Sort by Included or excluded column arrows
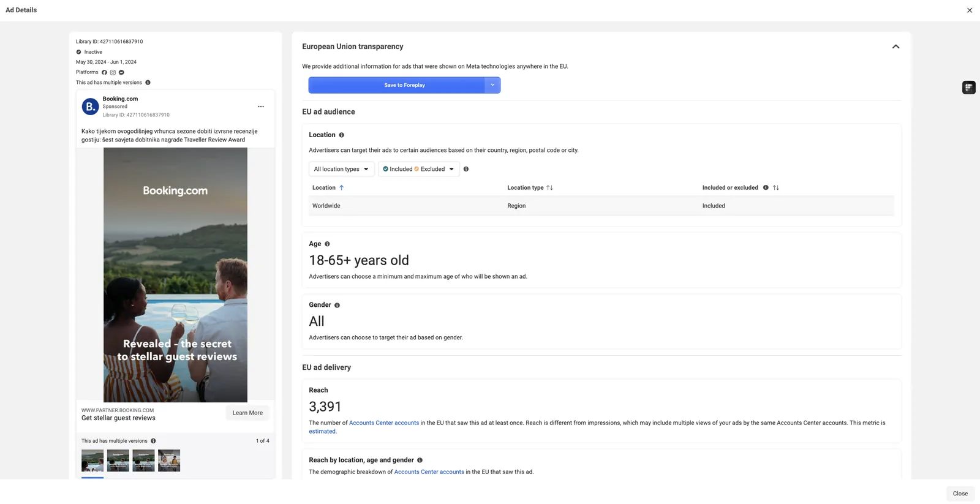This screenshot has width=980, height=504. coord(776,188)
